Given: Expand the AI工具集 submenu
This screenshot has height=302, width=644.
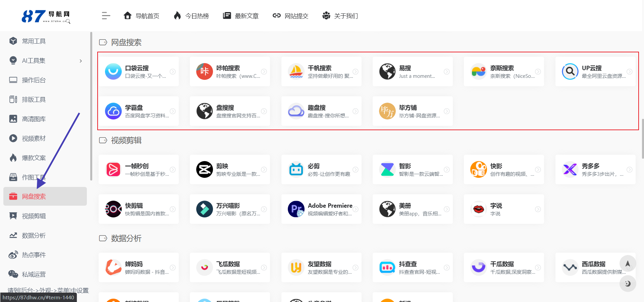Looking at the screenshot, I should point(80,61).
